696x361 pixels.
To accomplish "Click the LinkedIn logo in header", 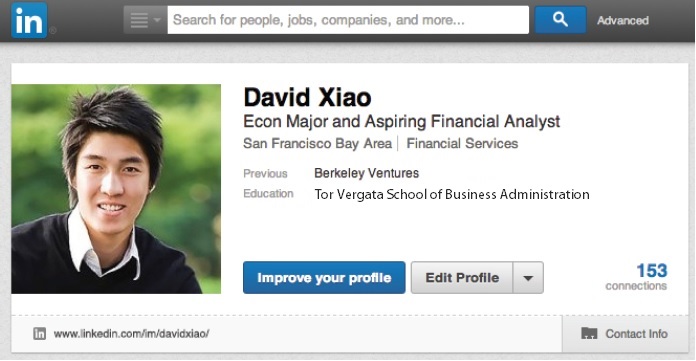I will point(29,20).
